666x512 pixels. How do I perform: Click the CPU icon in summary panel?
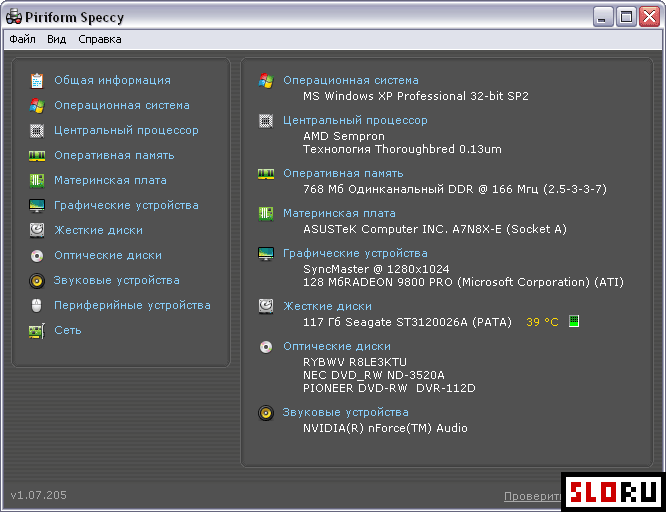click(x=266, y=121)
